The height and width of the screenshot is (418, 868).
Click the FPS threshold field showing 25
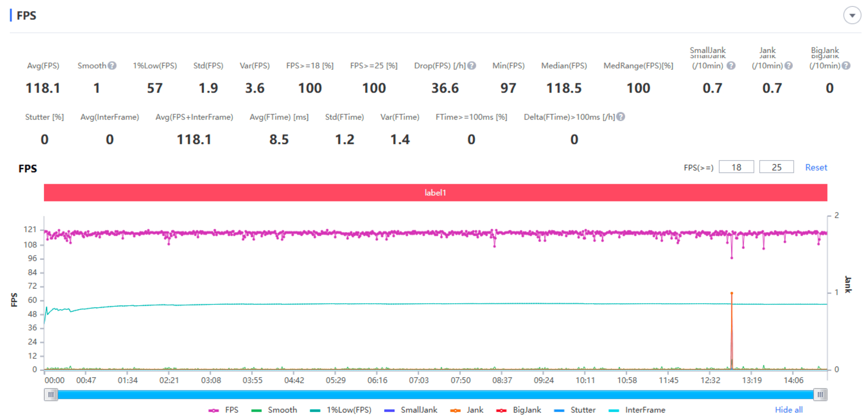point(776,167)
